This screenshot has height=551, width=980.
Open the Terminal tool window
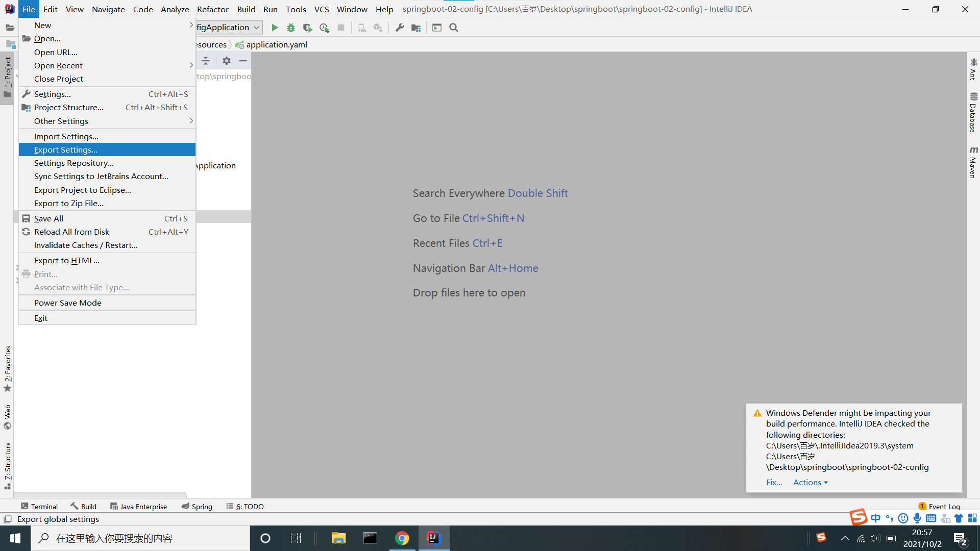click(x=39, y=506)
